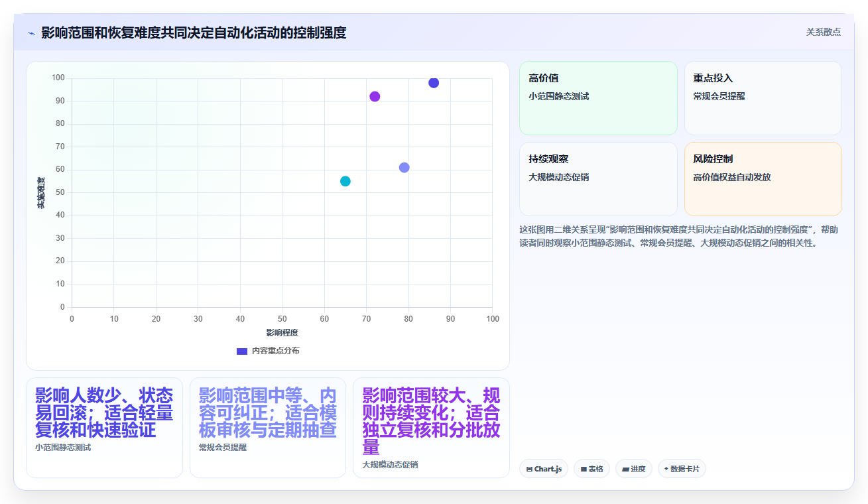Screen dimensions: 868x504
Task: Click the 表格 tag chip
Action: 591,469
